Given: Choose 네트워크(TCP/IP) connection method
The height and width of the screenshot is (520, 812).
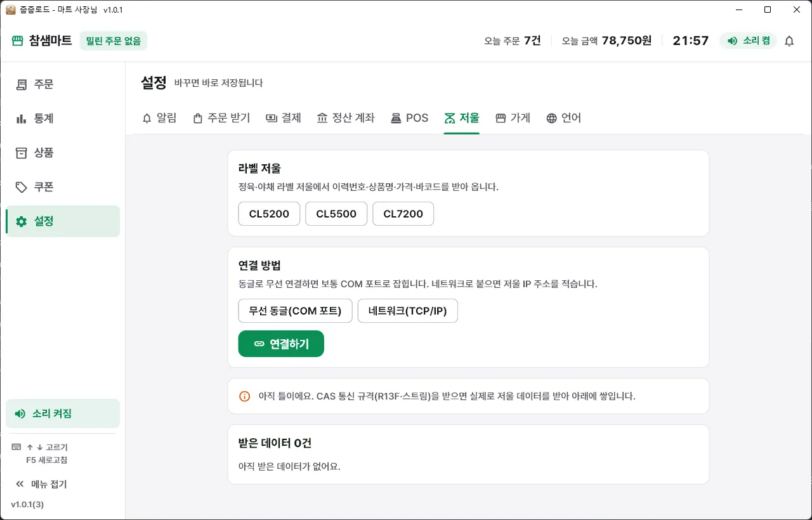Looking at the screenshot, I should tap(408, 311).
